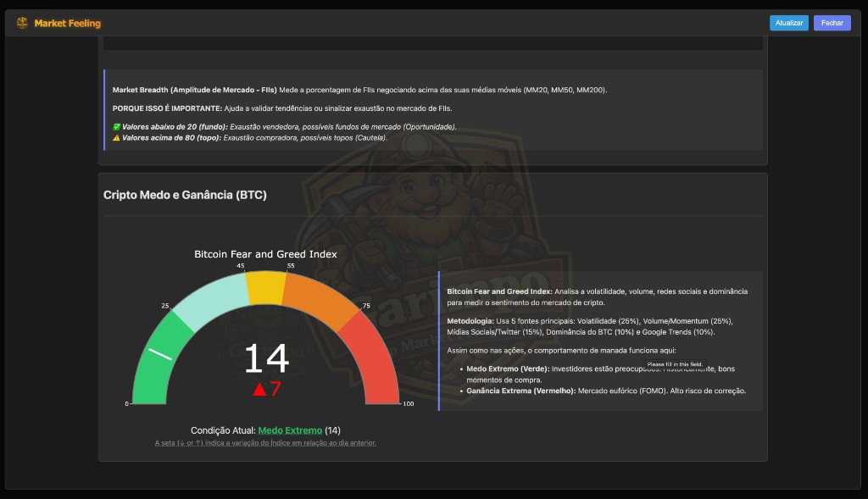Click the white needle on the gauge
The height and width of the screenshot is (499, 868).
pos(160,353)
